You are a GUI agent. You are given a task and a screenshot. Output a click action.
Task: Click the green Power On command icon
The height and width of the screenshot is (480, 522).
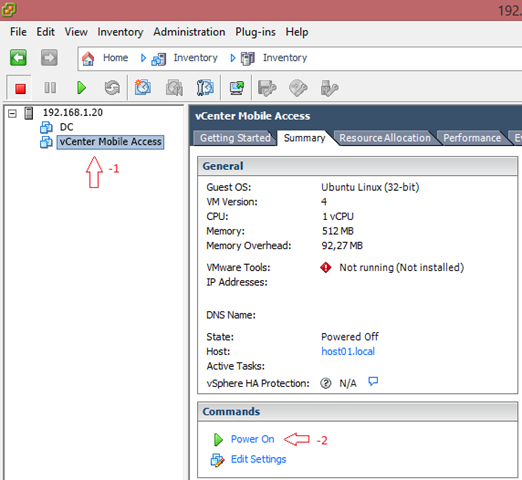tap(218, 440)
